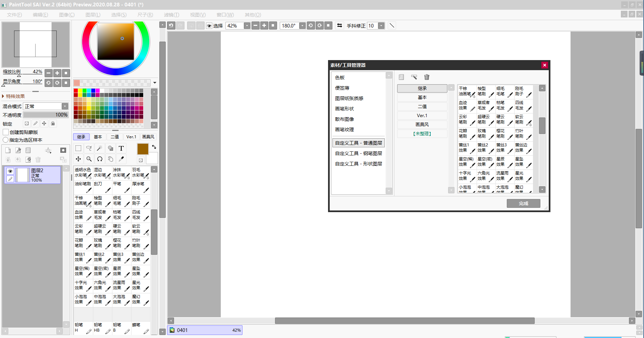Pick the brown foreground color swatch
644x338 pixels.
coord(143,149)
